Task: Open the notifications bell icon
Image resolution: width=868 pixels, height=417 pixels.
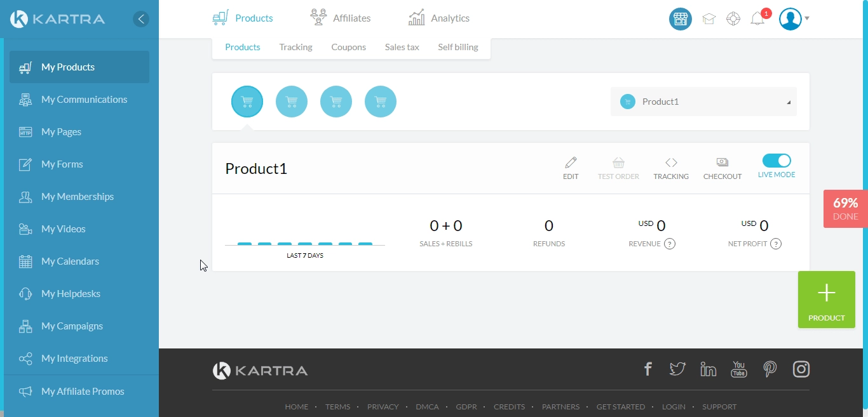Action: coord(757,19)
